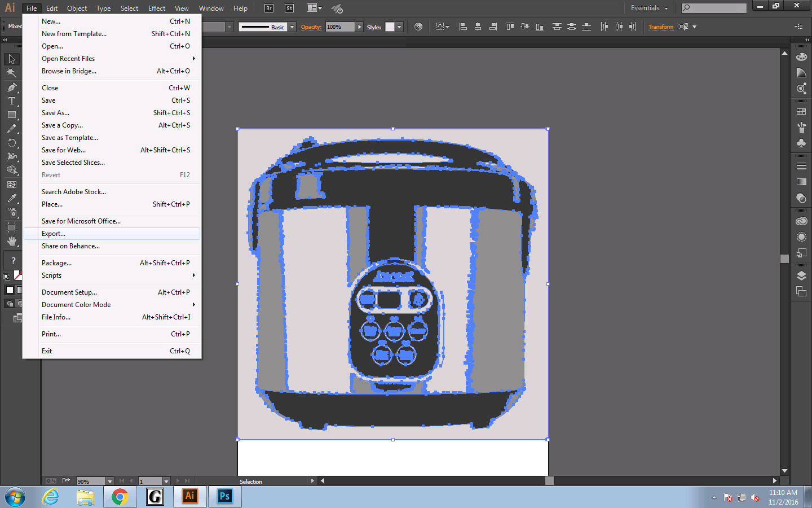Open the Effect menu
Image resolution: width=812 pixels, height=508 pixels.
point(157,8)
